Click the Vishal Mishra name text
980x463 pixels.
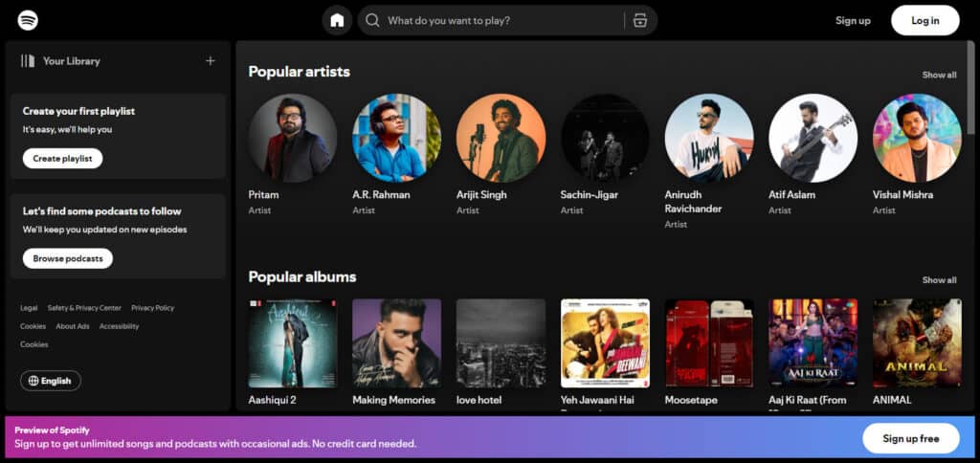[902, 195]
